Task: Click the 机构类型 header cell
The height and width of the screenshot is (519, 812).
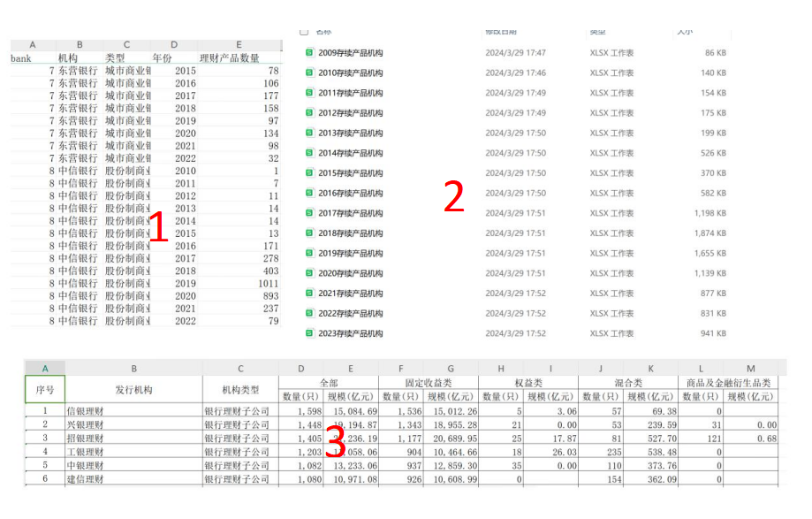Action: (x=240, y=390)
